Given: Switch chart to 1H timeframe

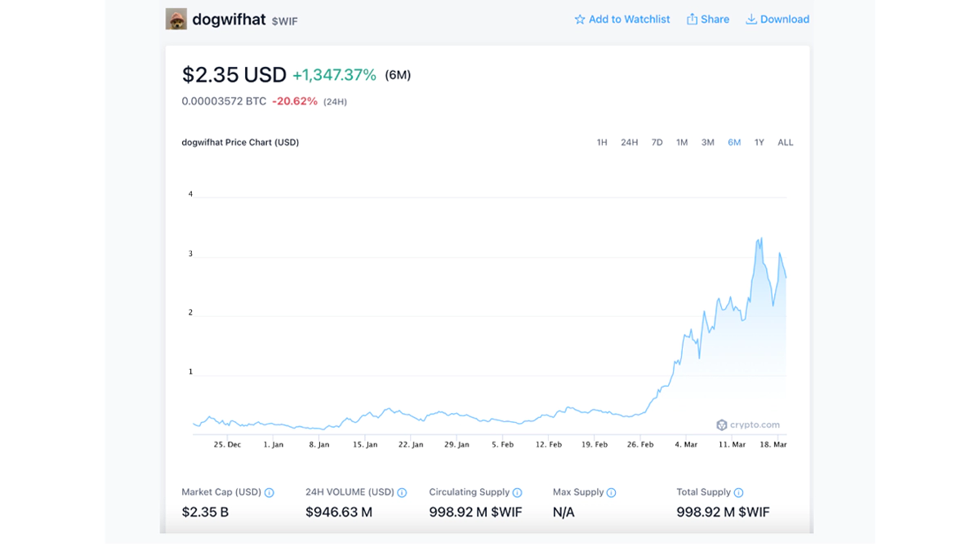Looking at the screenshot, I should pos(602,143).
